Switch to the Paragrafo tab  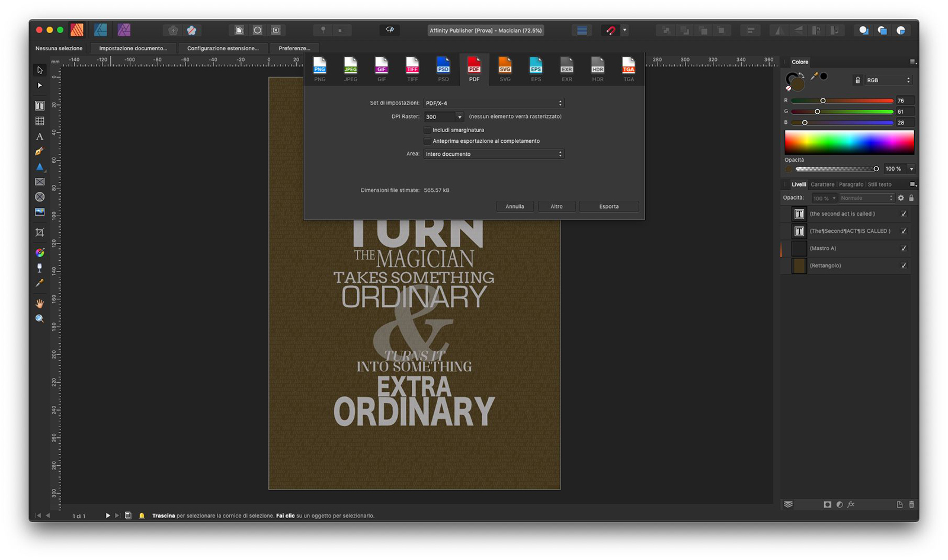pyautogui.click(x=851, y=184)
